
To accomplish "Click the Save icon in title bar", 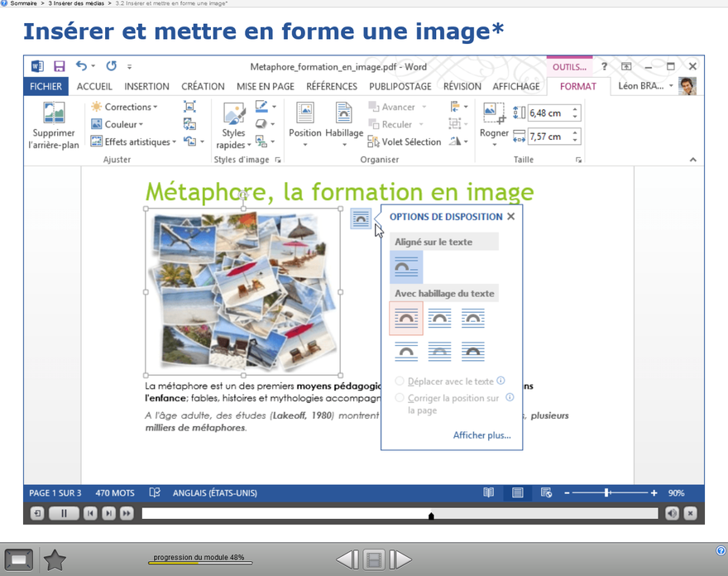I will click(60, 66).
